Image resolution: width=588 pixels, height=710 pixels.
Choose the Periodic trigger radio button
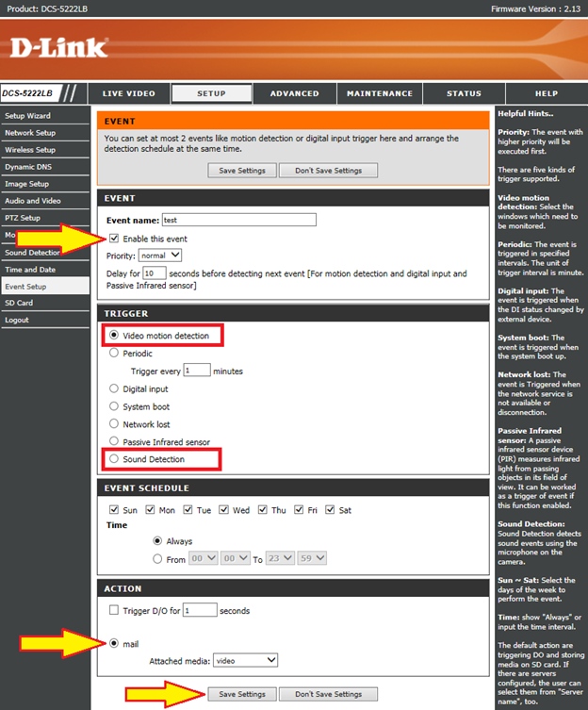(x=115, y=354)
